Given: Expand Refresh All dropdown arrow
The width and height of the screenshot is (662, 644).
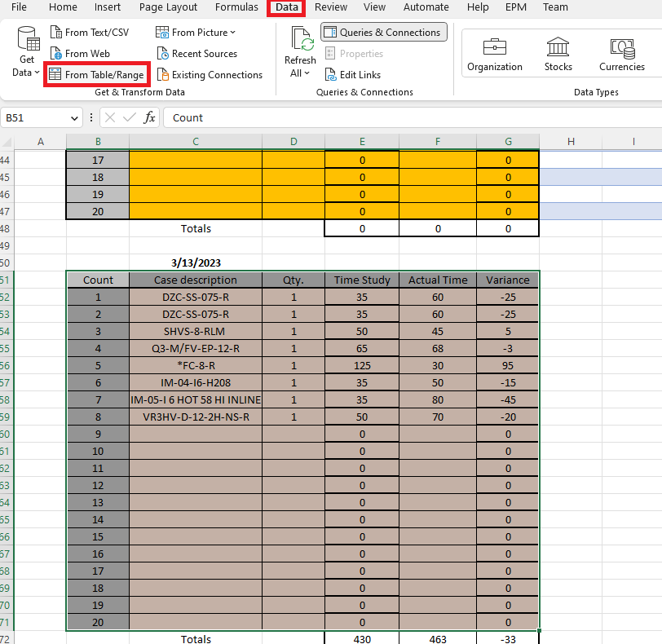Looking at the screenshot, I should pos(307,73).
